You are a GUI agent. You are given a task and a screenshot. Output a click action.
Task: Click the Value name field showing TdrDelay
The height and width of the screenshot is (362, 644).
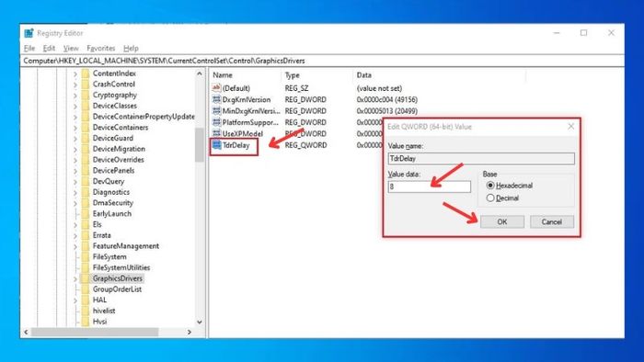point(481,159)
